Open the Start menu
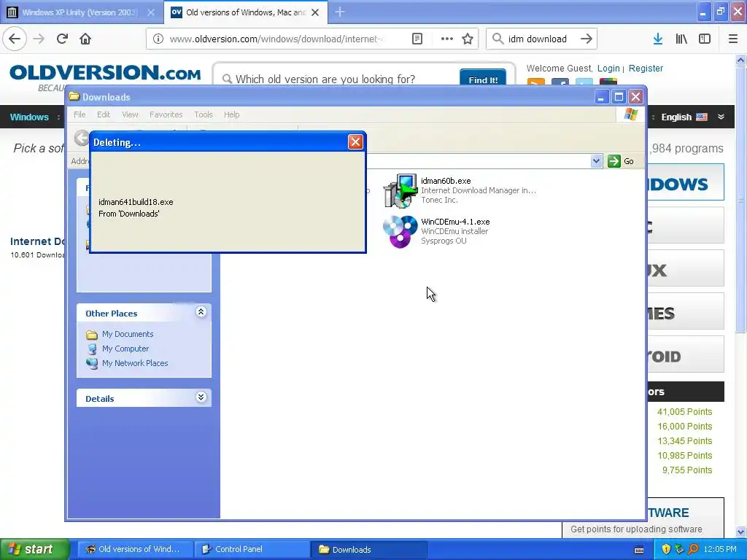This screenshot has height=560, width=747. point(35,549)
